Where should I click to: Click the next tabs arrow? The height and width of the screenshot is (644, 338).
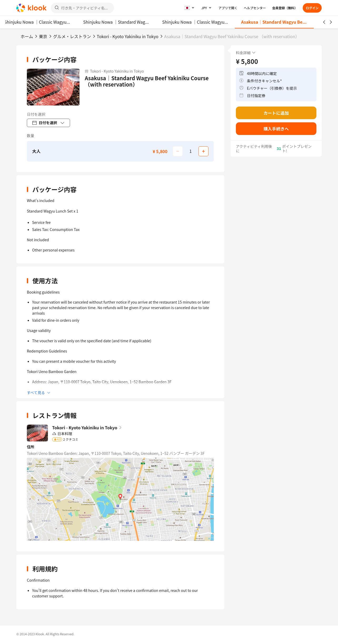tap(331, 22)
